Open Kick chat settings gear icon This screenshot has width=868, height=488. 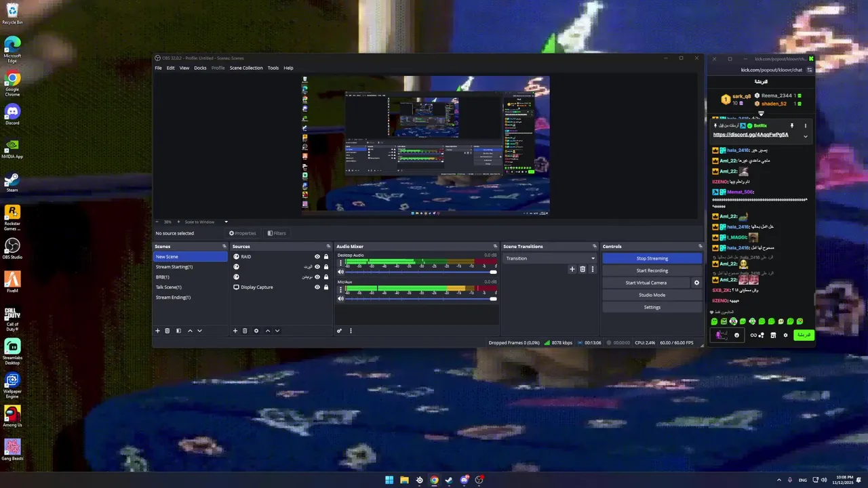(x=785, y=335)
